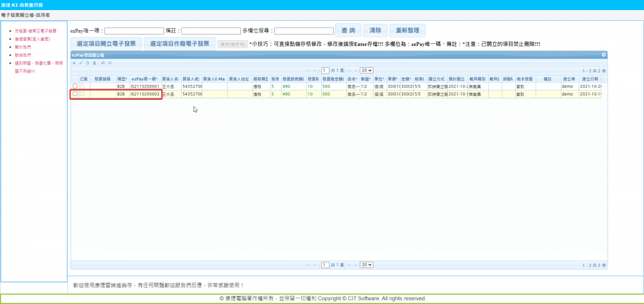Screen dimensions: 644x304
Task: Click the copy record icon in grid toolbar
Action: (87, 63)
